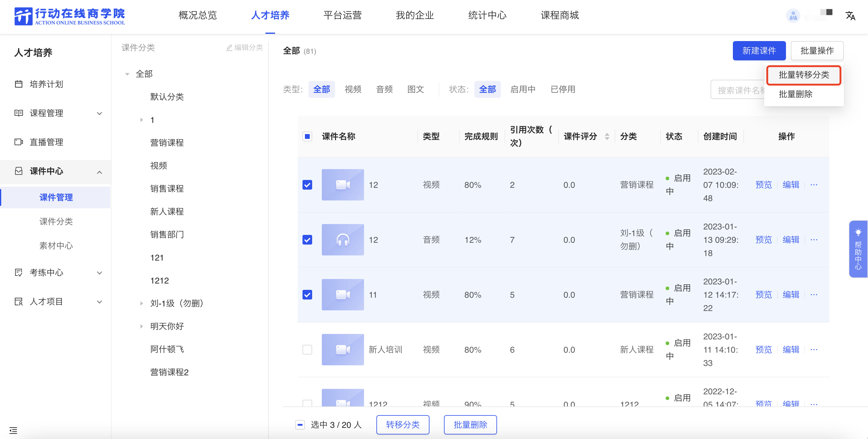The height and width of the screenshot is (439, 868).
Task: Filter type by 图文
Action: pyautogui.click(x=416, y=89)
